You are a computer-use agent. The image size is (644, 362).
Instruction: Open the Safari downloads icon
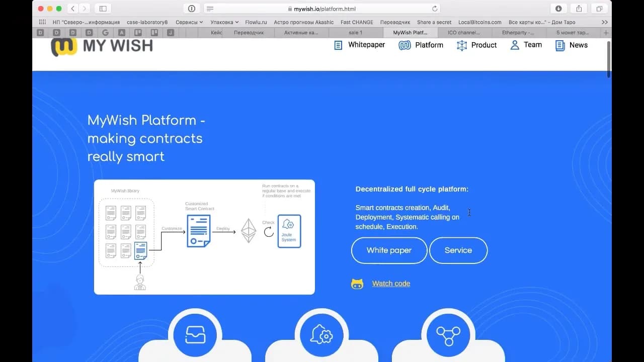click(558, 9)
